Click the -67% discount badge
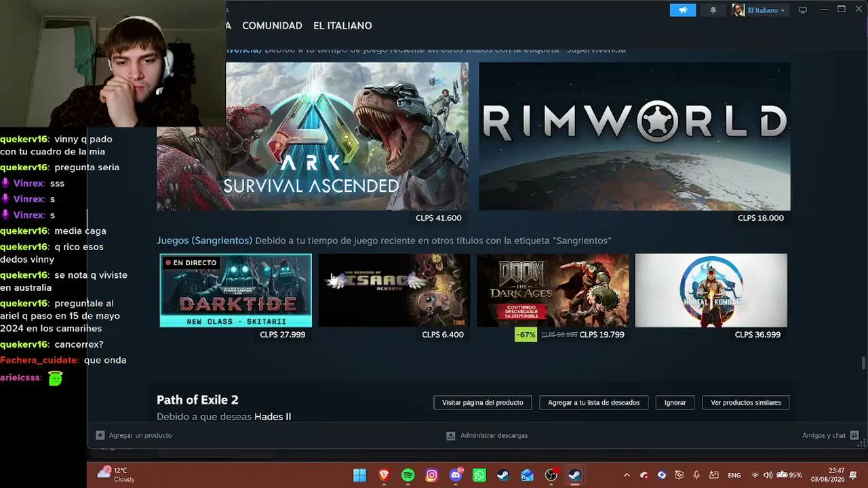Image resolution: width=868 pixels, height=488 pixels. click(x=526, y=335)
